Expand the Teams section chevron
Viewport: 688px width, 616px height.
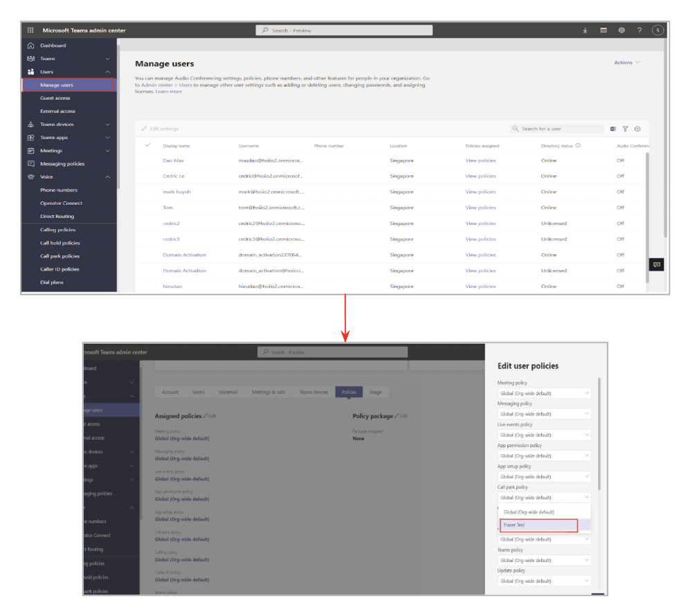[107, 59]
